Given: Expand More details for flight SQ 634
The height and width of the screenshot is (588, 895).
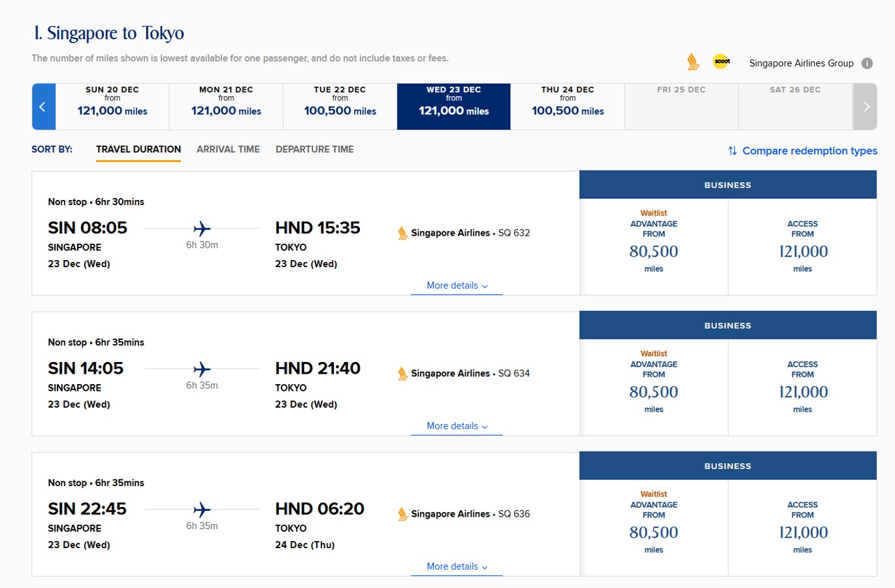Looking at the screenshot, I should coord(457,426).
